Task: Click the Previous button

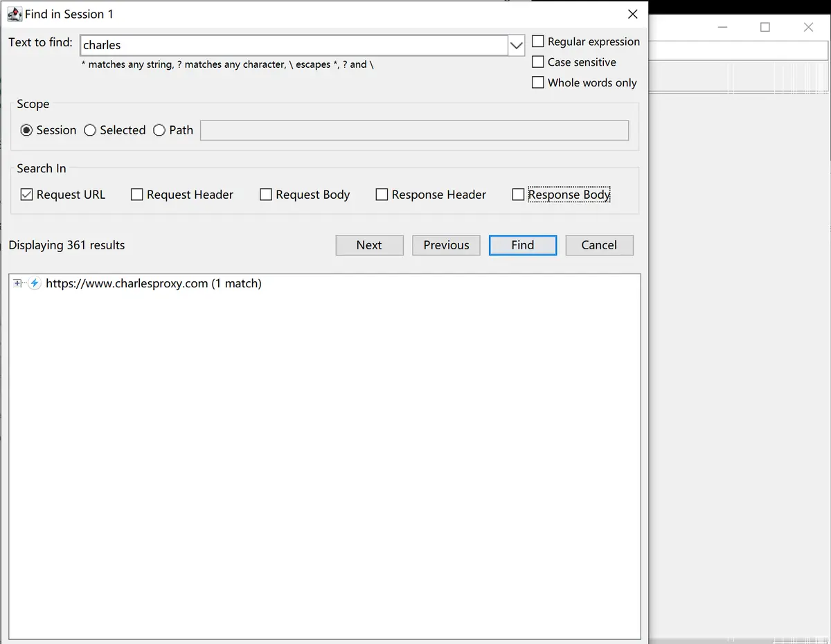Action: coord(446,245)
